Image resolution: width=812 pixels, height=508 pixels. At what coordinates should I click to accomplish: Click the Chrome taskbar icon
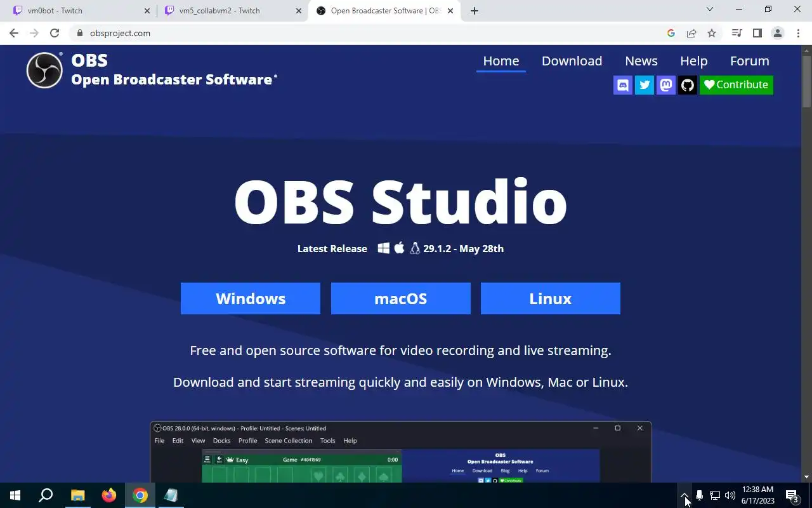pos(140,495)
